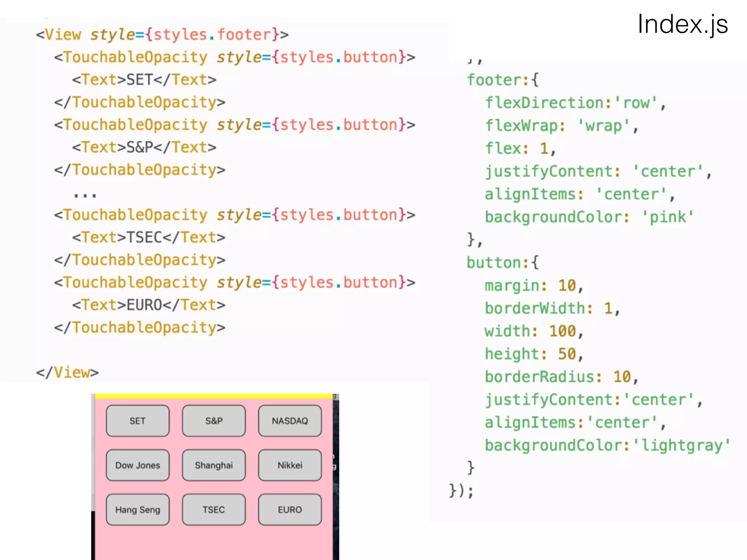Viewport: 747px width, 560px height.
Task: Tap the SET button
Action: (x=138, y=421)
